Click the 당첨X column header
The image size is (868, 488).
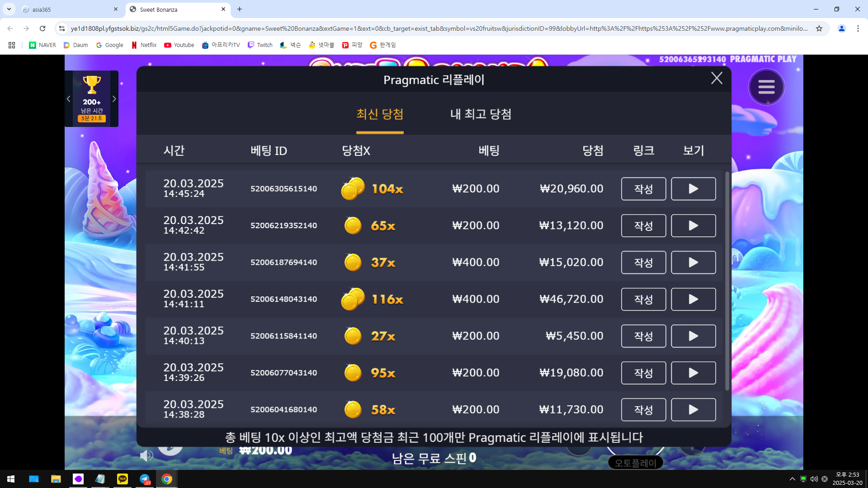pyautogui.click(x=356, y=150)
